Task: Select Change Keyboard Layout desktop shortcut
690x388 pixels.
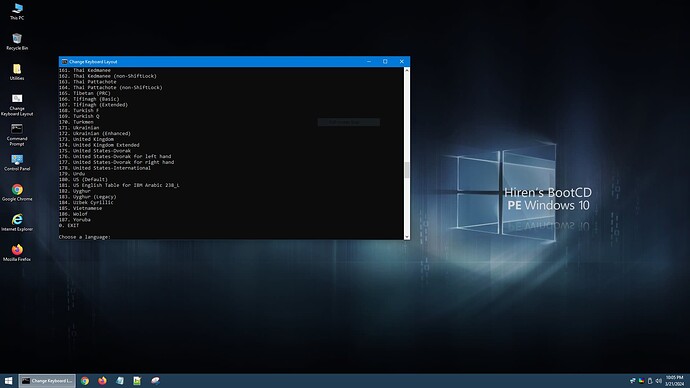Action: (17, 105)
